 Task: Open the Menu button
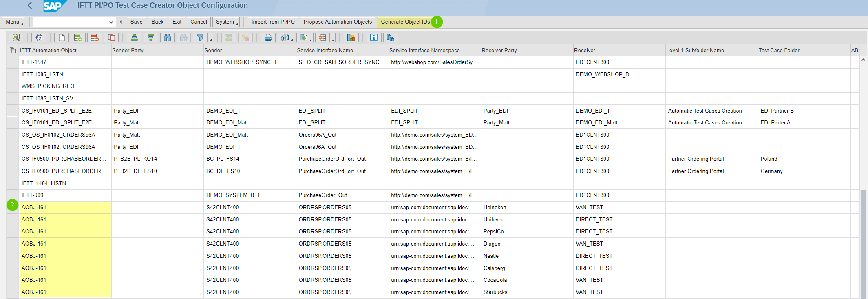(13, 22)
